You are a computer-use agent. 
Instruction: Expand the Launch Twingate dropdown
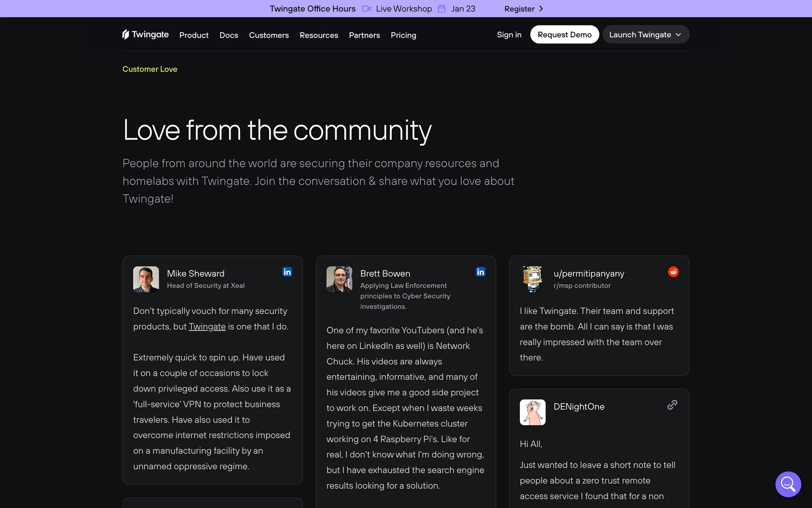pos(645,35)
